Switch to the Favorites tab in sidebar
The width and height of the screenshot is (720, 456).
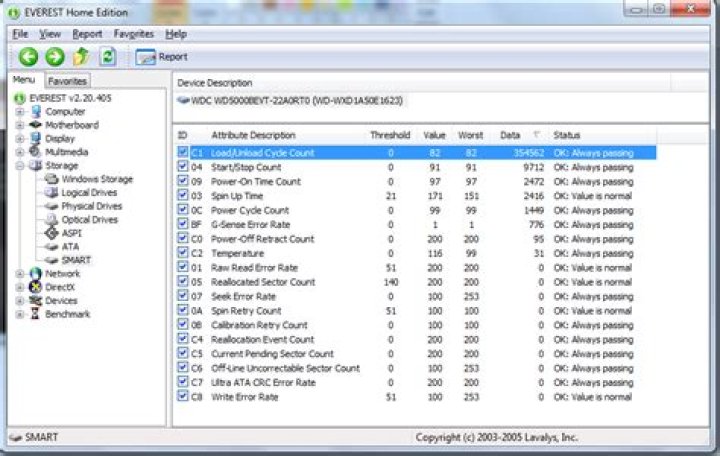pyautogui.click(x=67, y=81)
